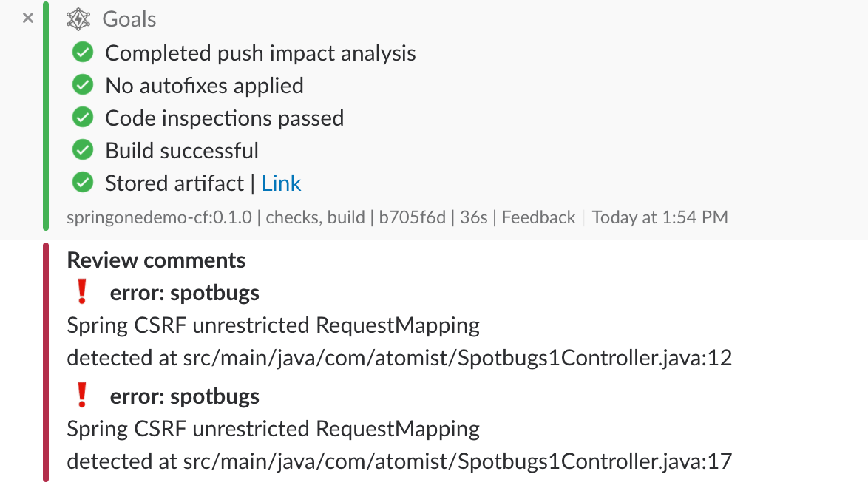This screenshot has height=491, width=868.
Task: Click the Spotbugs1Controller.java:17 file location
Action: 457,461
